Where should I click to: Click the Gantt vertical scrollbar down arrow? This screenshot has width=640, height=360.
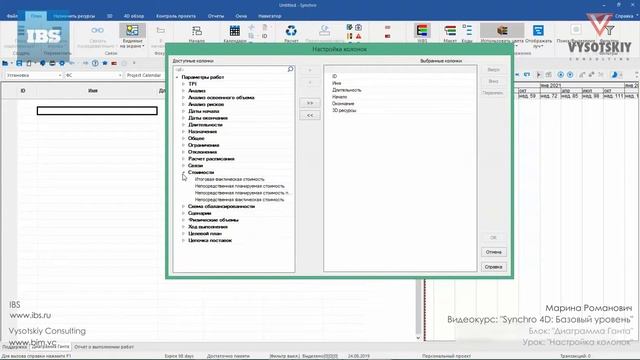tap(418, 338)
